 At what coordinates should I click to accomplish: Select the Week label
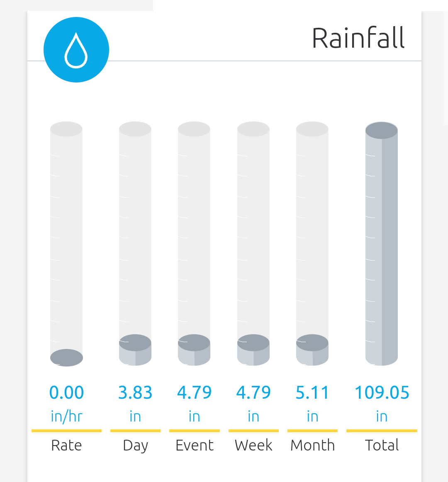[x=253, y=445]
